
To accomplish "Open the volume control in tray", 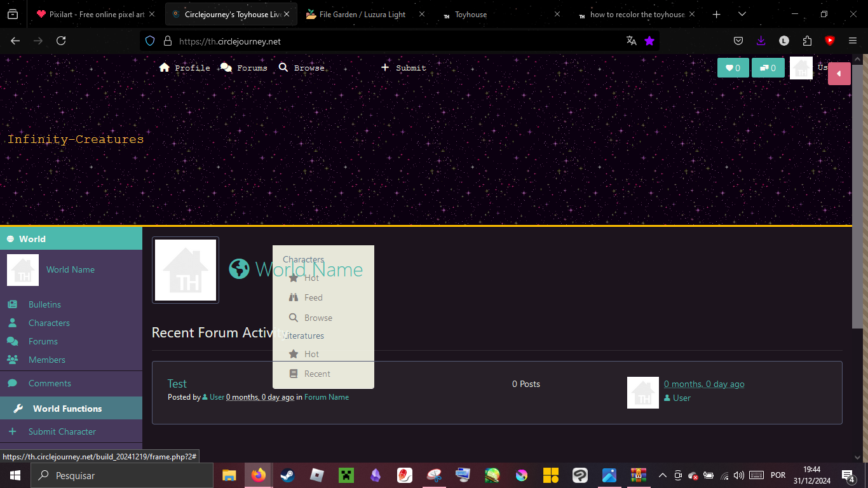I will coord(738,475).
